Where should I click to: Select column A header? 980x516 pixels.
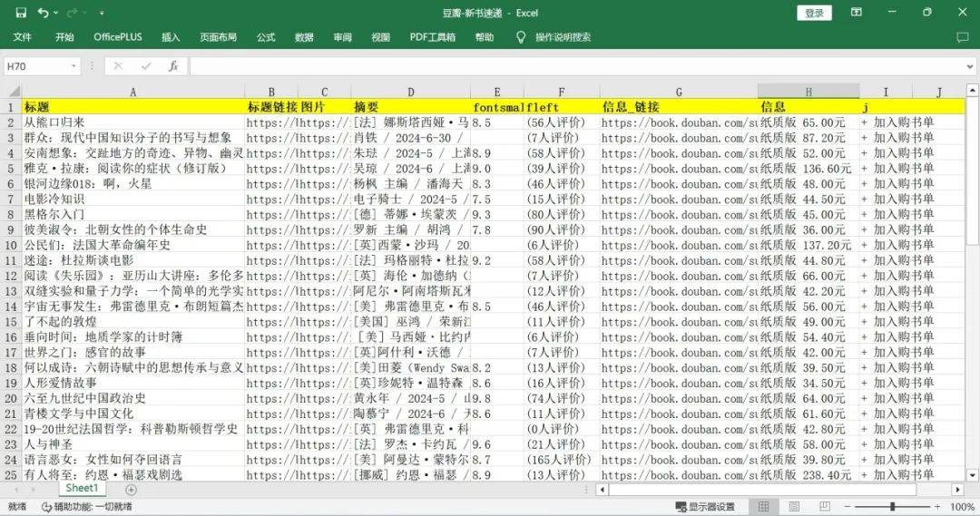pyautogui.click(x=133, y=92)
